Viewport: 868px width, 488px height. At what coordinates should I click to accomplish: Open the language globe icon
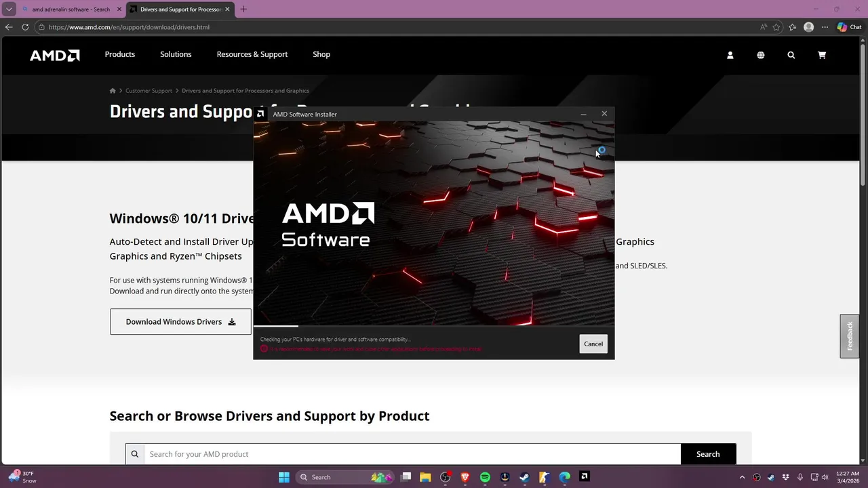coord(761,55)
